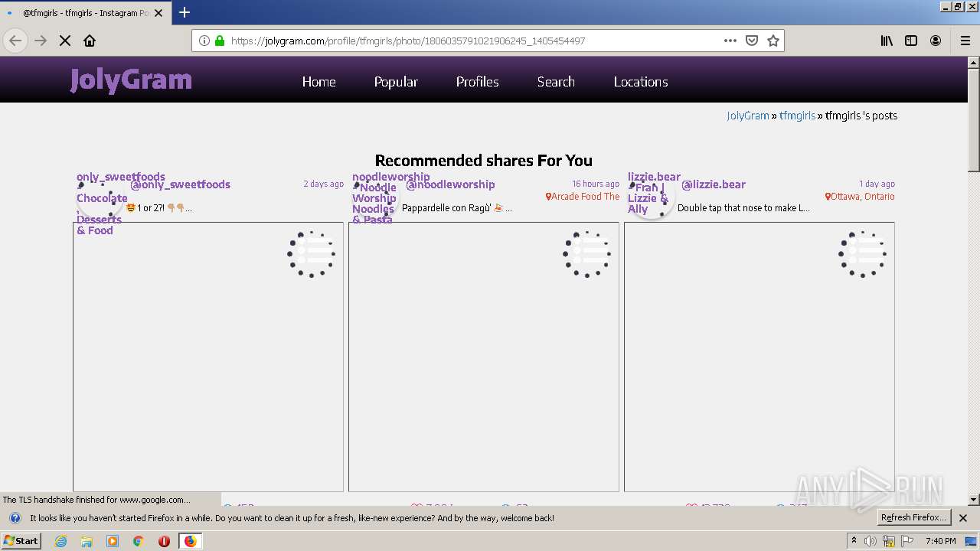Open the media player taskbar icon

point(113,541)
